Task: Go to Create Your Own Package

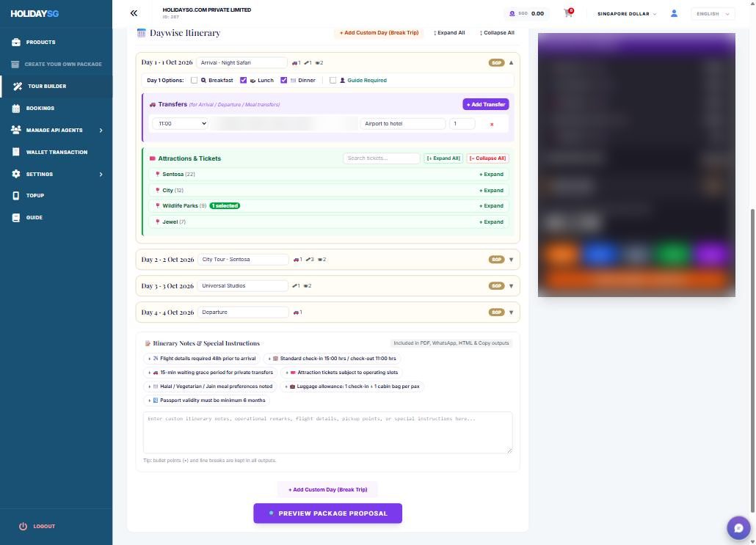Action: tap(63, 64)
